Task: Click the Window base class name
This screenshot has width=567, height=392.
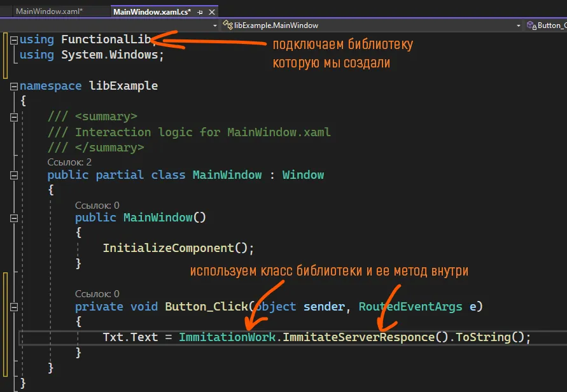Action: click(303, 175)
